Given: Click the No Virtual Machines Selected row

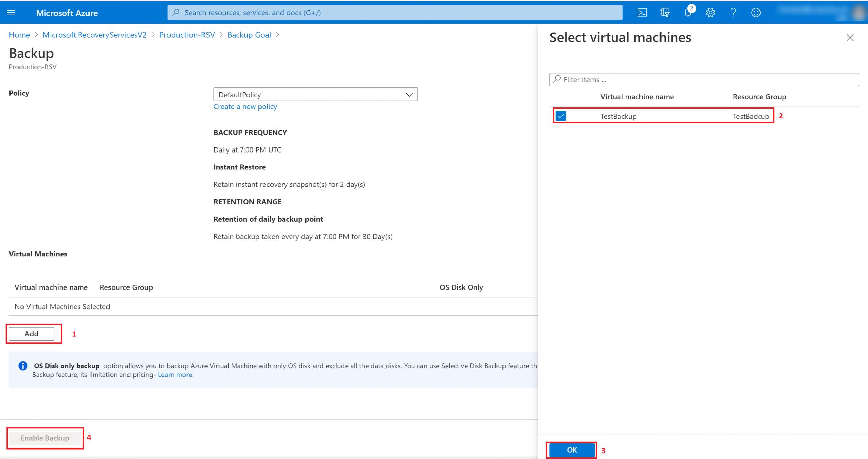Looking at the screenshot, I should (273, 306).
